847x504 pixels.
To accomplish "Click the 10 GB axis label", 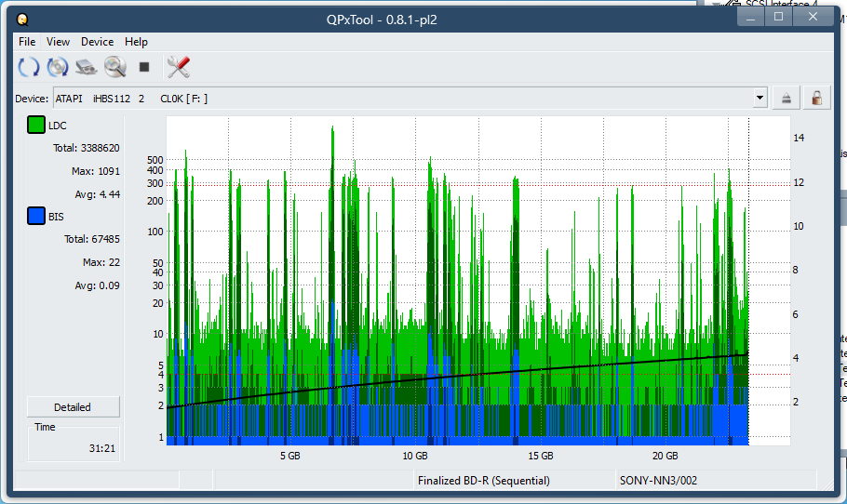I will [415, 456].
